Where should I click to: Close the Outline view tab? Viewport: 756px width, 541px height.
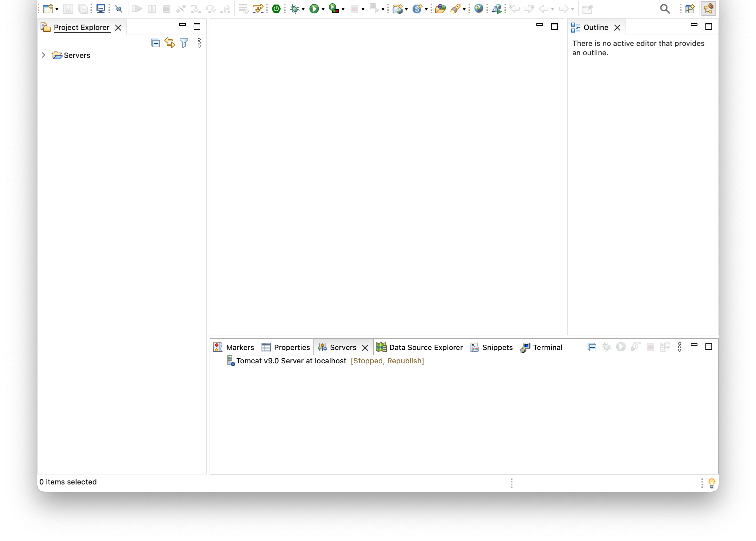[617, 28]
